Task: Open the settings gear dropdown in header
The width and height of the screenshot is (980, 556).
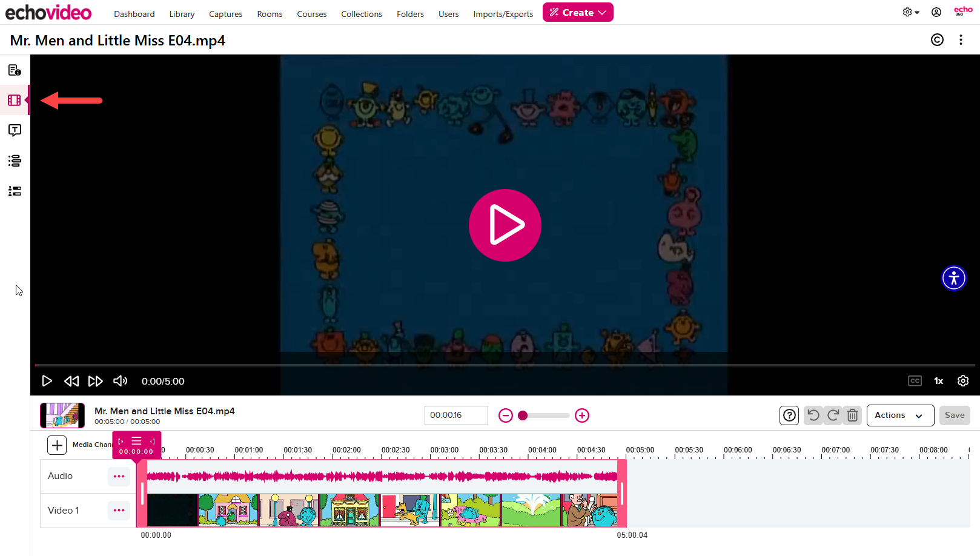Action: 910,12
